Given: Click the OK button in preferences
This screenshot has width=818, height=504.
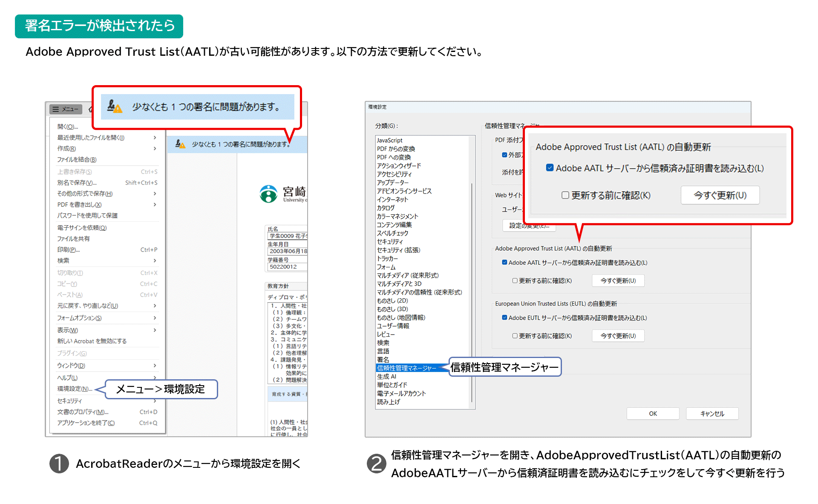Looking at the screenshot, I should (653, 414).
